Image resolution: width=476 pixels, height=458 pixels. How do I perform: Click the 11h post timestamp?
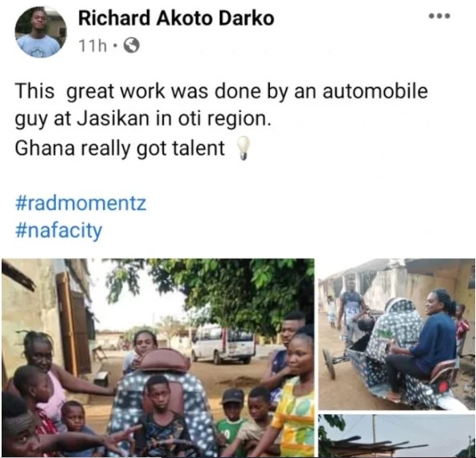(x=93, y=46)
